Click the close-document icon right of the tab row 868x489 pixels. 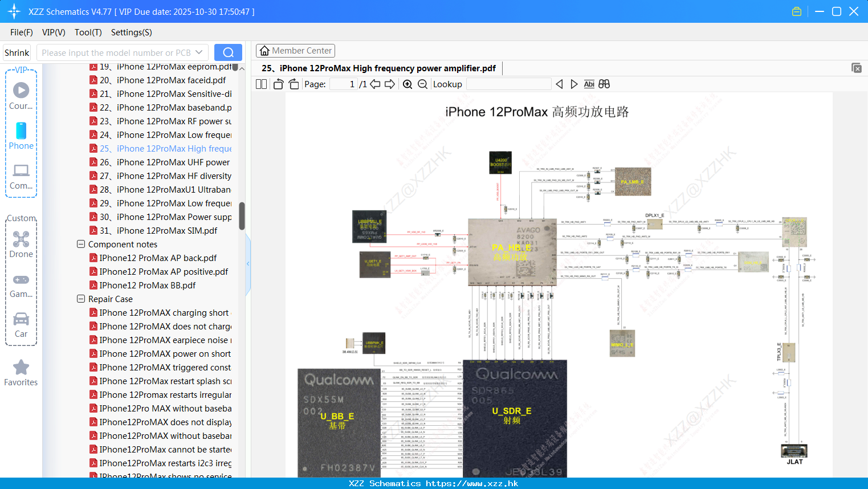tap(857, 68)
